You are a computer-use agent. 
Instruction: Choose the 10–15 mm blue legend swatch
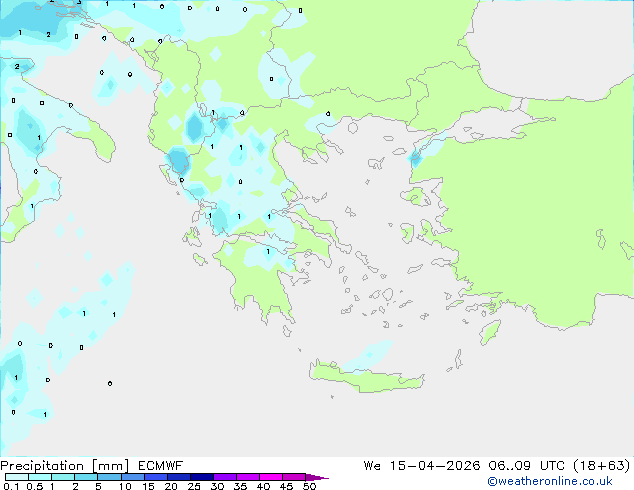pos(132,477)
